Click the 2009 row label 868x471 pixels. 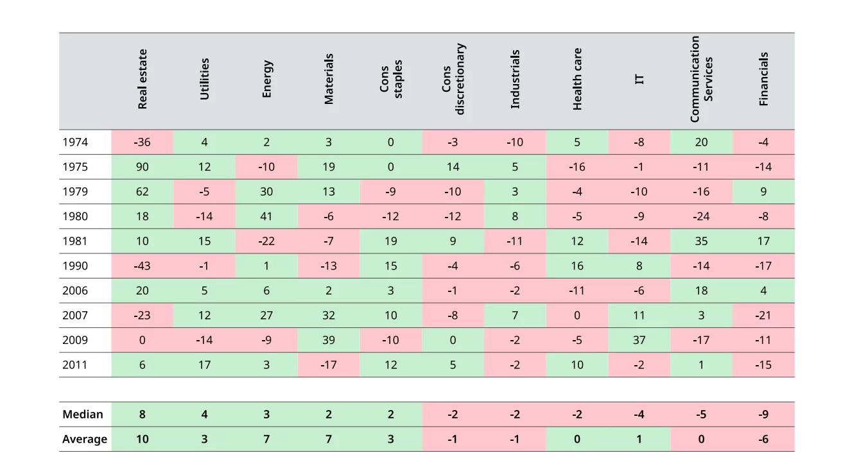click(x=75, y=340)
